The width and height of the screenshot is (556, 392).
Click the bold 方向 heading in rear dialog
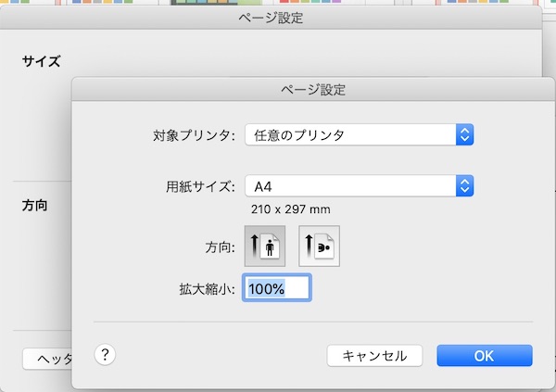[x=35, y=205]
